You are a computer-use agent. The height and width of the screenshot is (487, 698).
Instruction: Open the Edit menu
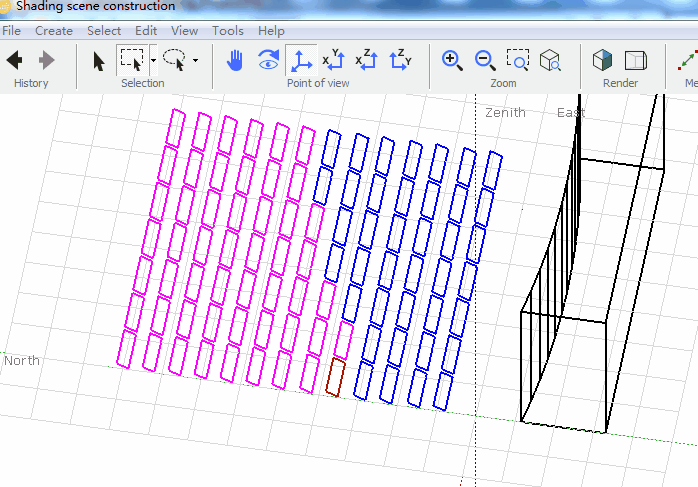tap(146, 31)
